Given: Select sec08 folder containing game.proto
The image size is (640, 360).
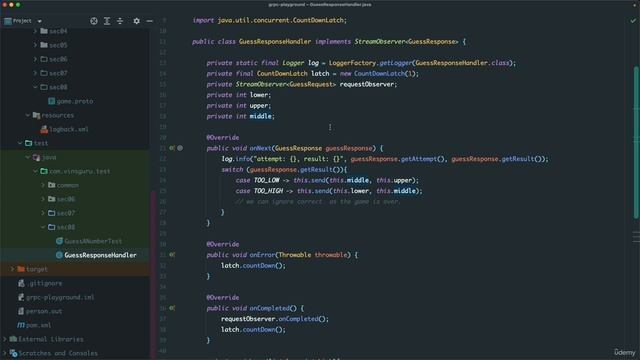Looking at the screenshot, I should pyautogui.click(x=54, y=87).
